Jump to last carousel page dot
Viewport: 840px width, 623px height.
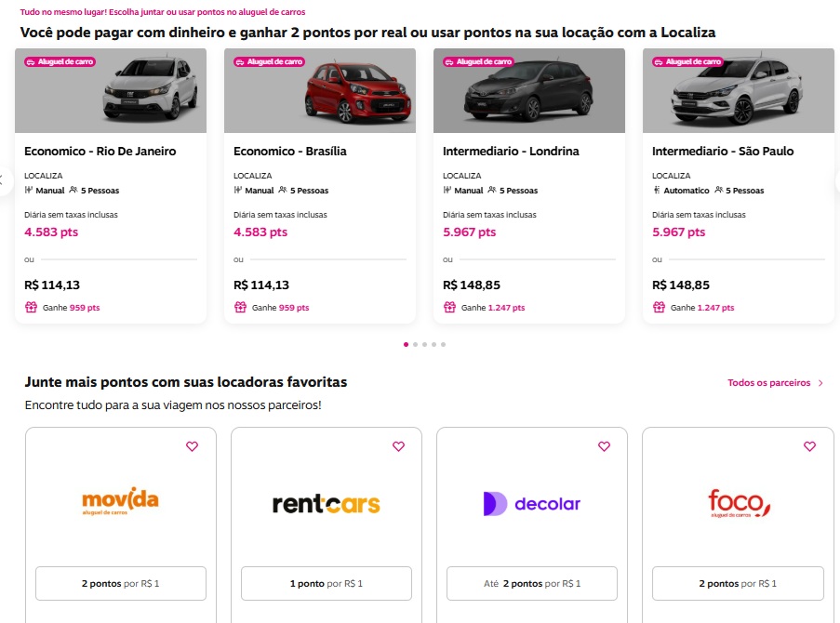pos(443,344)
